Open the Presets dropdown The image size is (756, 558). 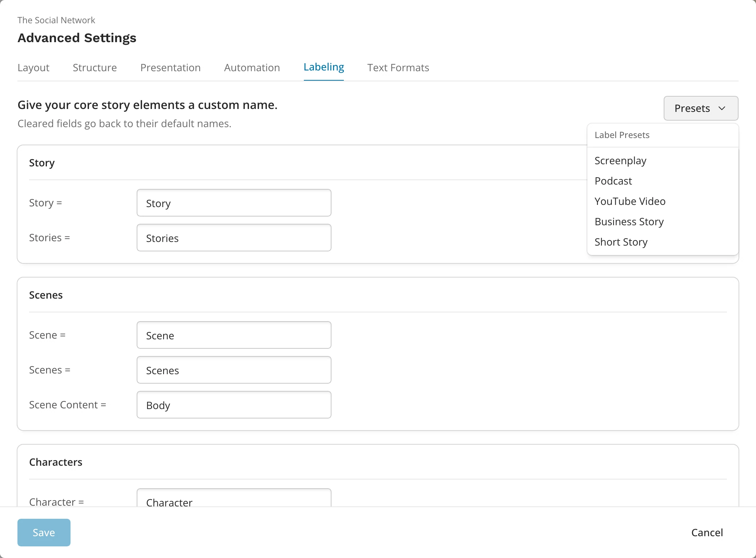pos(701,108)
